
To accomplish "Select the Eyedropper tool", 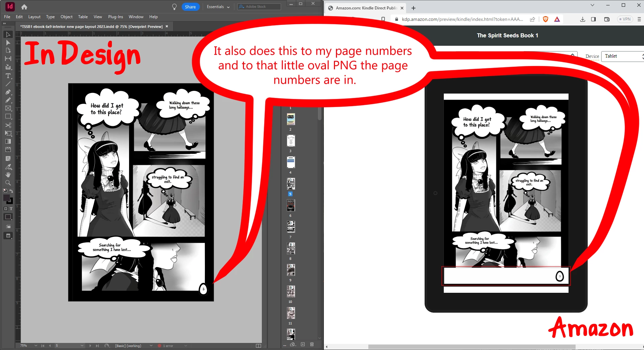I will point(8,167).
